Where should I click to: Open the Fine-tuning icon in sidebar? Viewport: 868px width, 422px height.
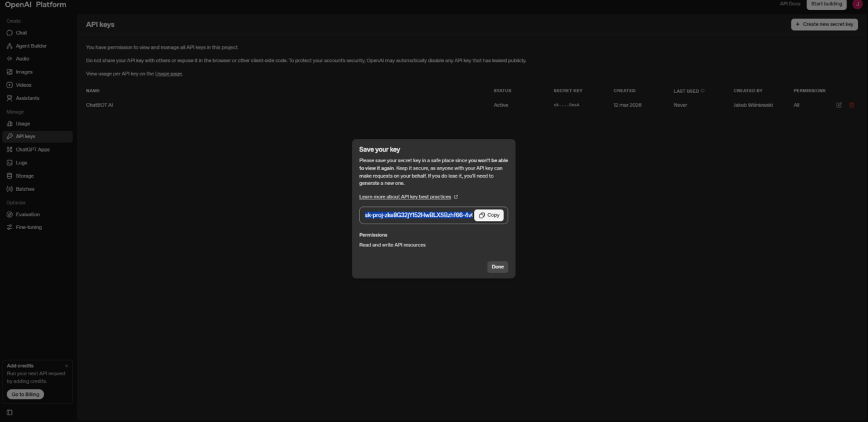click(9, 227)
